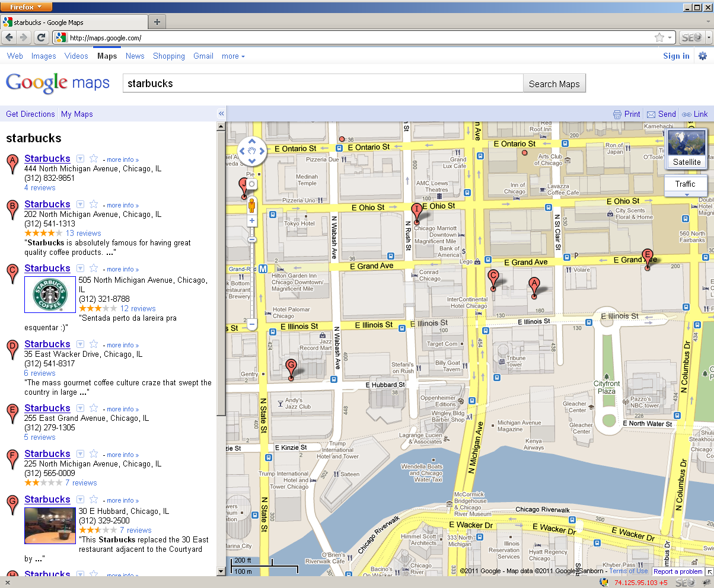Click map marker G near Hubbard St
Image resolution: width=714 pixels, height=588 pixels.
291,369
